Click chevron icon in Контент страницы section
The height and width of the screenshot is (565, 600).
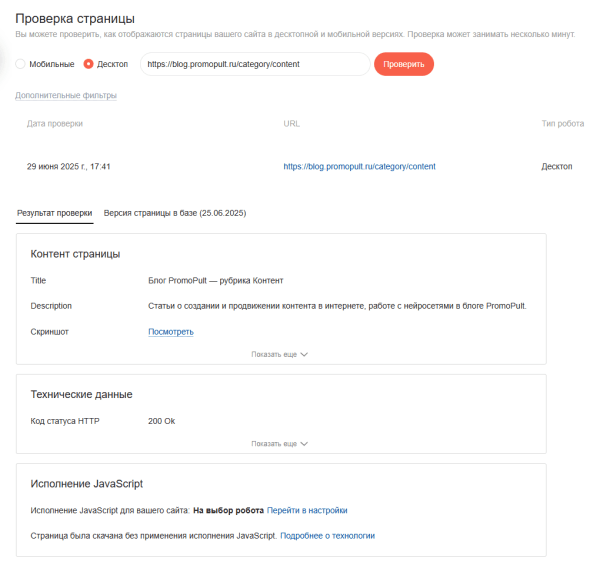tap(304, 354)
